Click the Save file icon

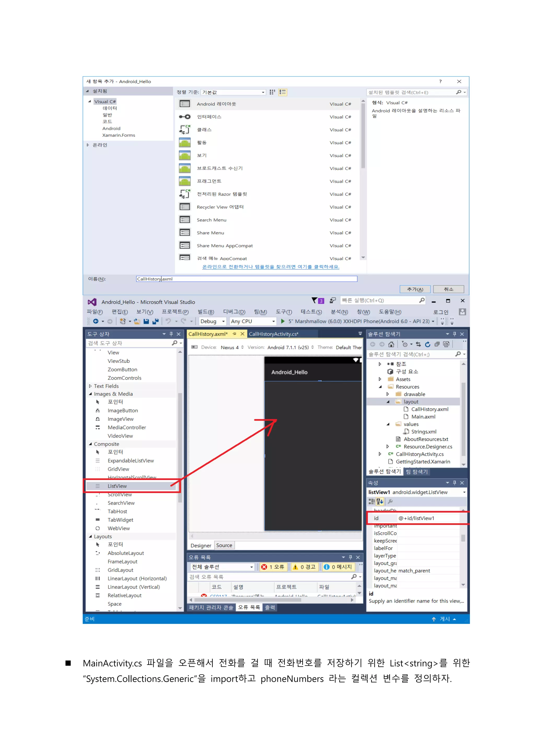click(x=146, y=321)
